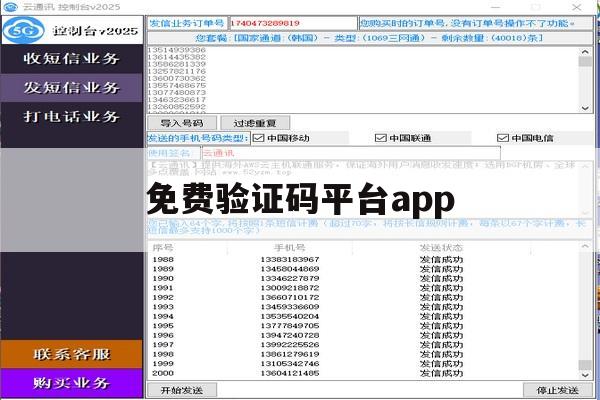
Task: Select phone number 13009218872
Action: 290,288
